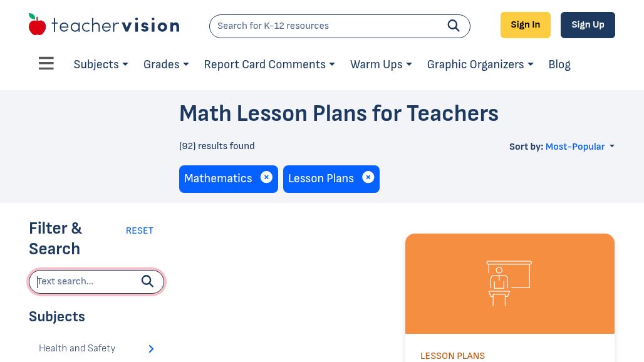The width and height of the screenshot is (644, 362).
Task: Expand the Warm Ups dropdown
Action: [381, 65]
